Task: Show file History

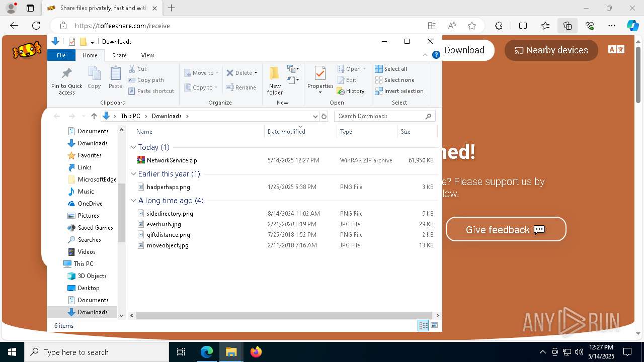Action: pyautogui.click(x=351, y=91)
